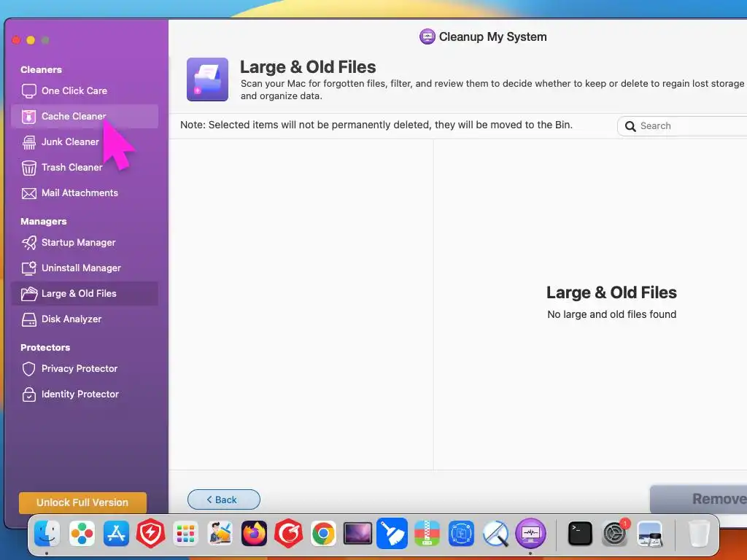Open the Mail Attachments cleaner

(x=85, y=192)
